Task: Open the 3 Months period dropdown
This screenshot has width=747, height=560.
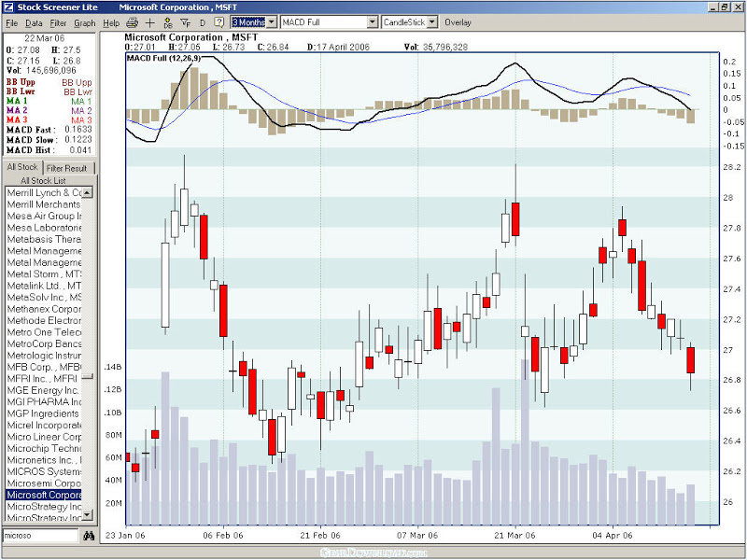Action: click(x=272, y=22)
